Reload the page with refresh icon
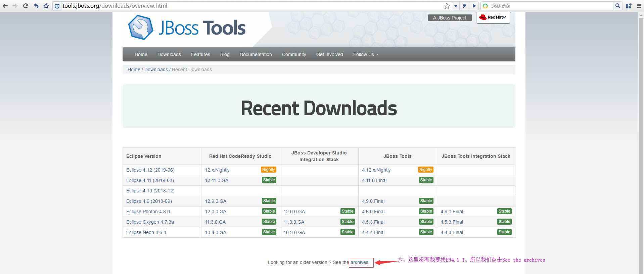Screen dimensions: 644x274 coord(26,6)
